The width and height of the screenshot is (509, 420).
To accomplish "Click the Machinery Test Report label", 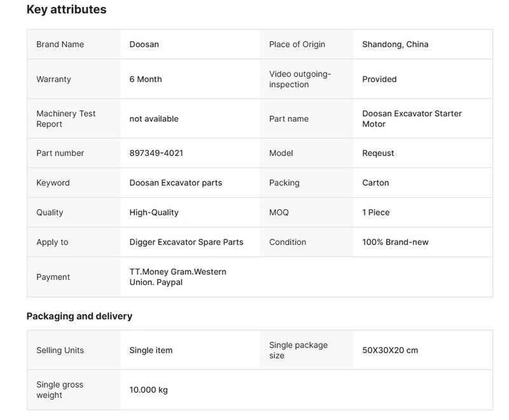I will pos(66,119).
